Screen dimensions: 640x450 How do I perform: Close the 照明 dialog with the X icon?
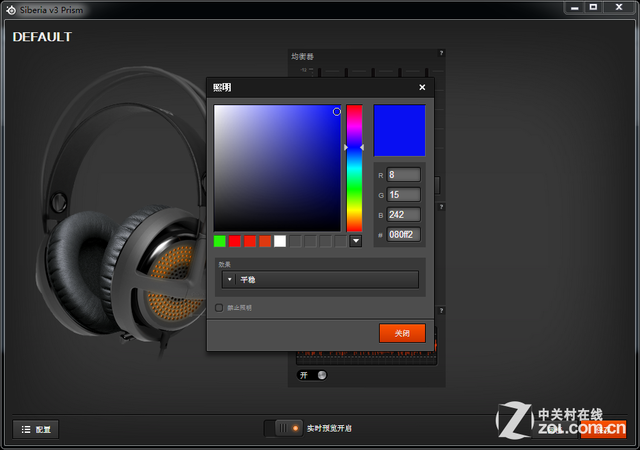[x=422, y=87]
